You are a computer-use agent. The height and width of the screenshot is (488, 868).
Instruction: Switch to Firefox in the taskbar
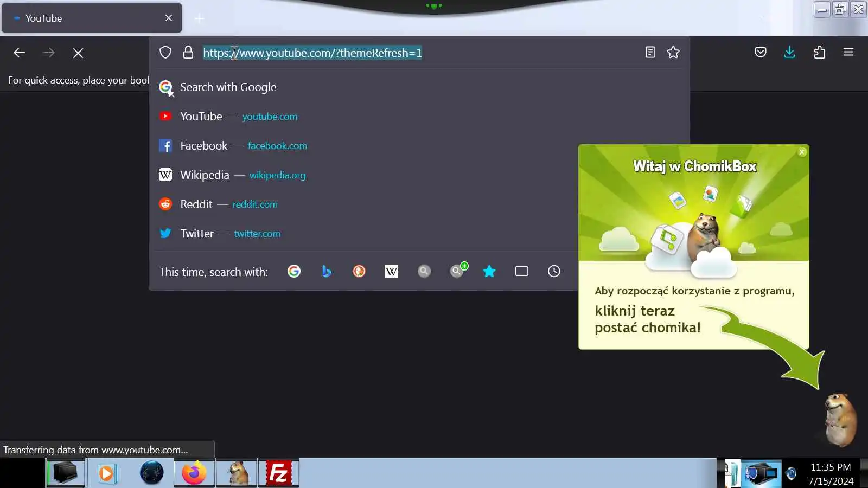coord(194,473)
